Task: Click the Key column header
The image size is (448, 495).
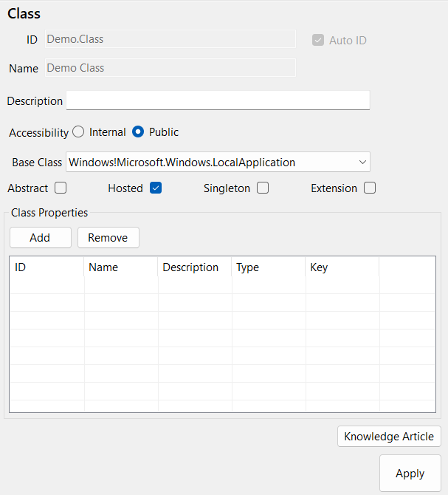Action: (342, 267)
